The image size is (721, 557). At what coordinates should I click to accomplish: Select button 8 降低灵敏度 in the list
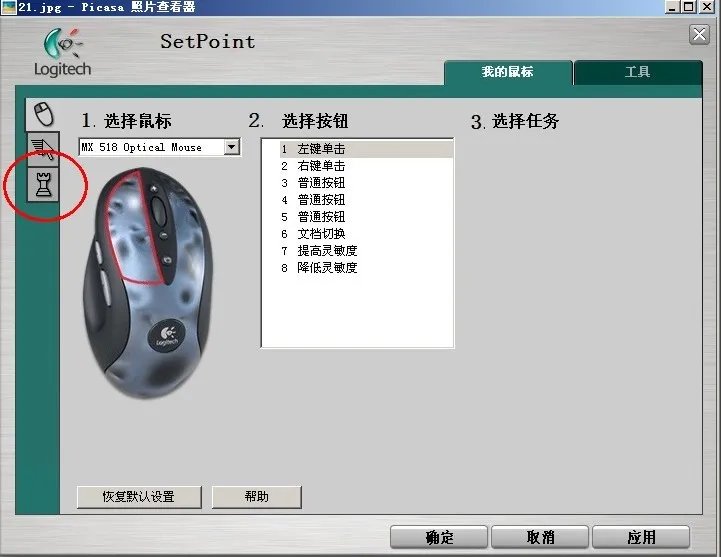point(366,268)
